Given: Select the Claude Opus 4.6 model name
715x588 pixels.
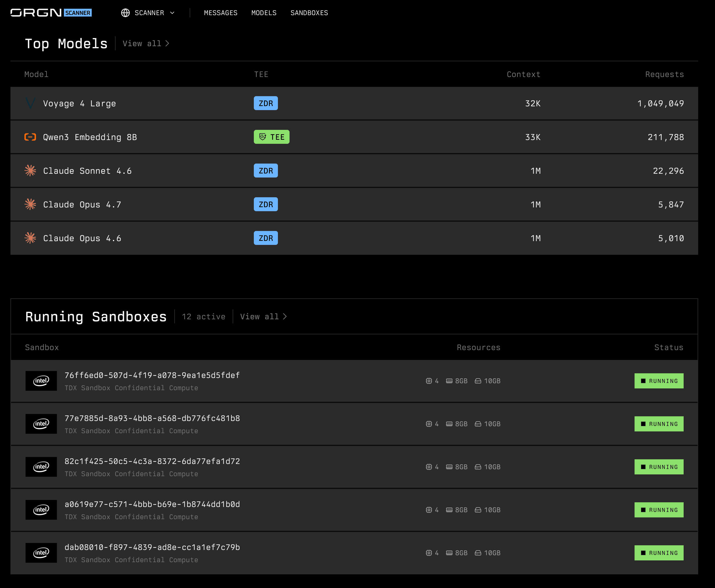Looking at the screenshot, I should pos(82,239).
